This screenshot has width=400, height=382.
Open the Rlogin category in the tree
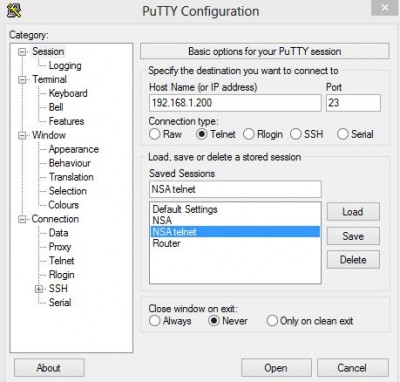click(62, 275)
